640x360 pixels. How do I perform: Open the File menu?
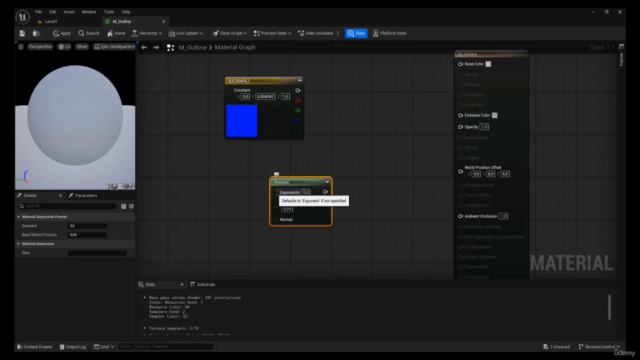point(38,12)
